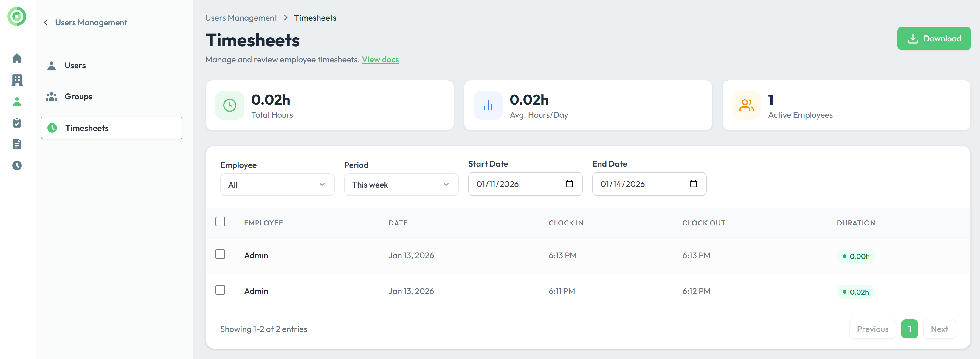Click the green Download button

934,39
